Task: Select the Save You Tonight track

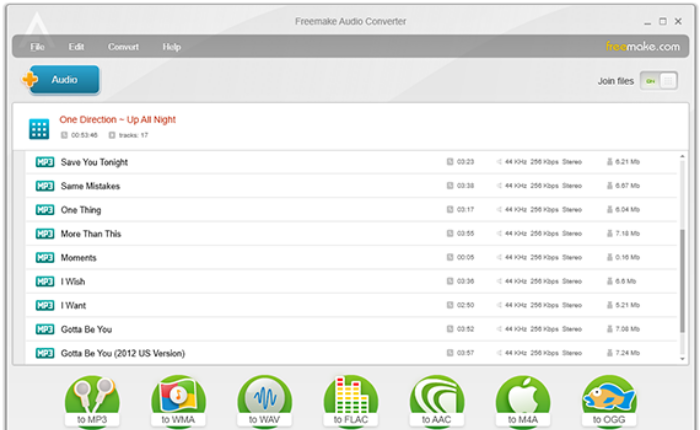Action: coord(352,162)
